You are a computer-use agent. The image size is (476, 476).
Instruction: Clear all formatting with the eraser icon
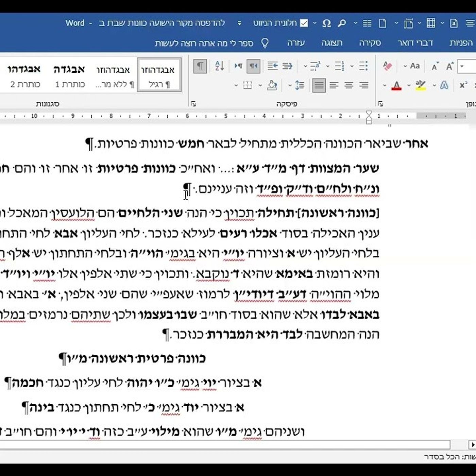click(x=387, y=66)
